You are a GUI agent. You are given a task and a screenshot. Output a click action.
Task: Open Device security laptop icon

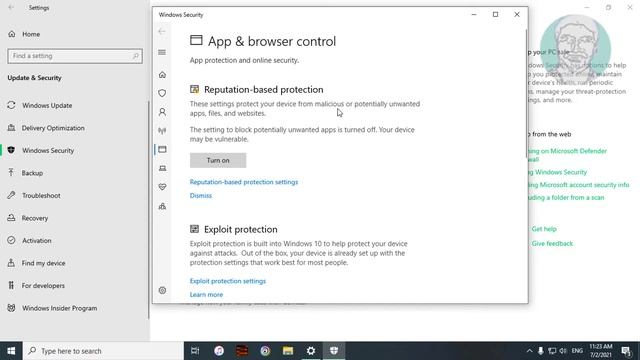pos(162,168)
